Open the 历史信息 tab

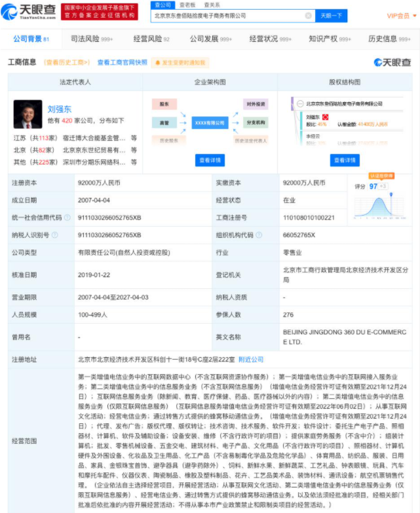point(389,39)
